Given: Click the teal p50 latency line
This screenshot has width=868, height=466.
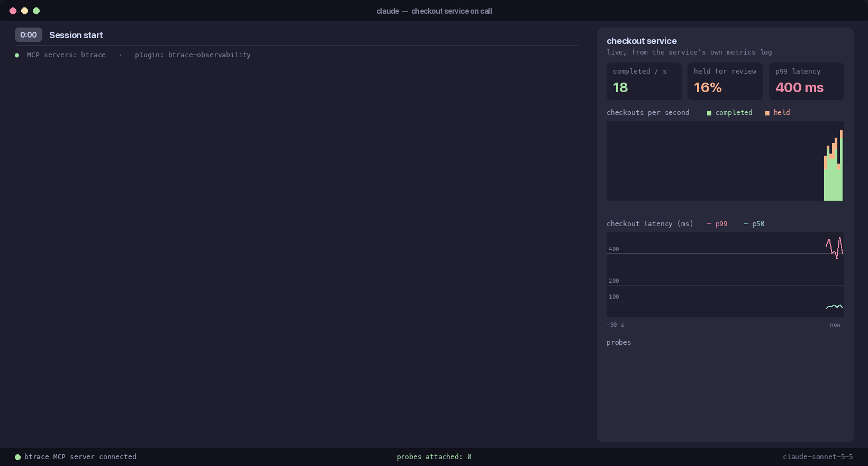Looking at the screenshot, I should (x=835, y=307).
